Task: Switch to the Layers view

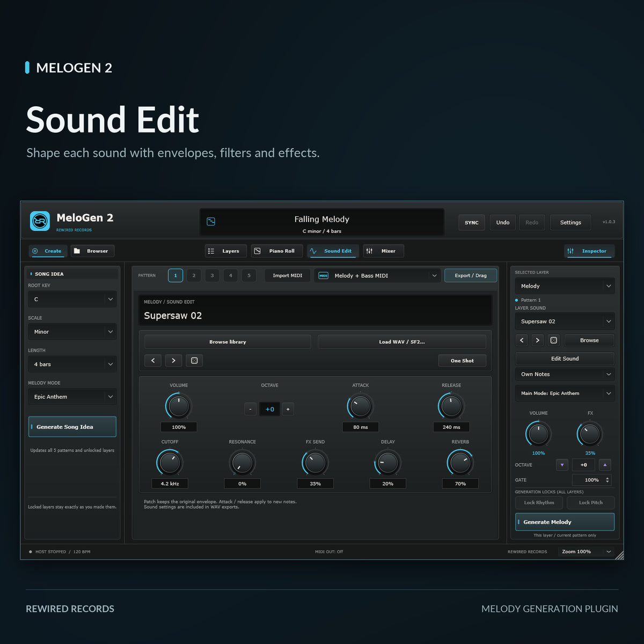Action: click(x=225, y=251)
